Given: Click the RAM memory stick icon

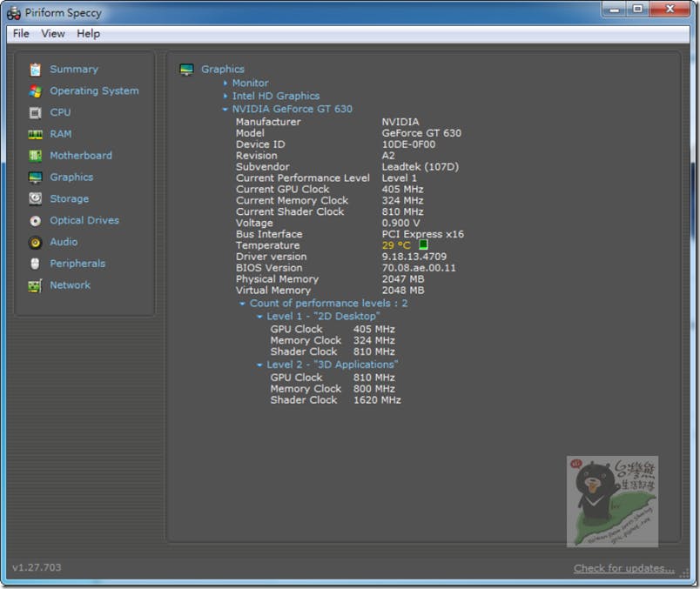Looking at the screenshot, I should pyautogui.click(x=36, y=134).
